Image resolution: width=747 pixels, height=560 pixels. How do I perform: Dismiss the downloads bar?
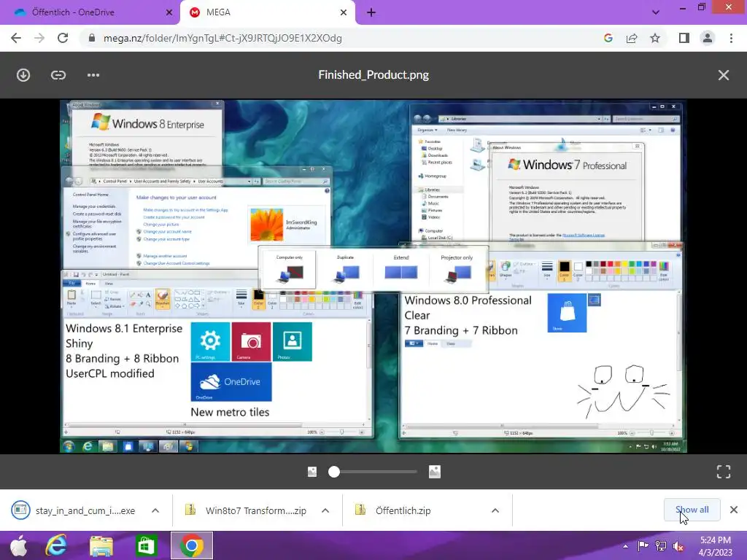coord(734,510)
